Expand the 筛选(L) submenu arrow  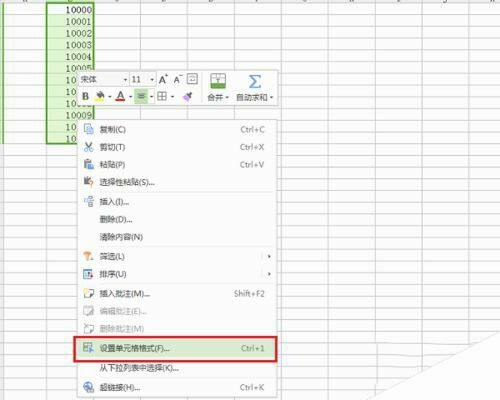click(269, 256)
